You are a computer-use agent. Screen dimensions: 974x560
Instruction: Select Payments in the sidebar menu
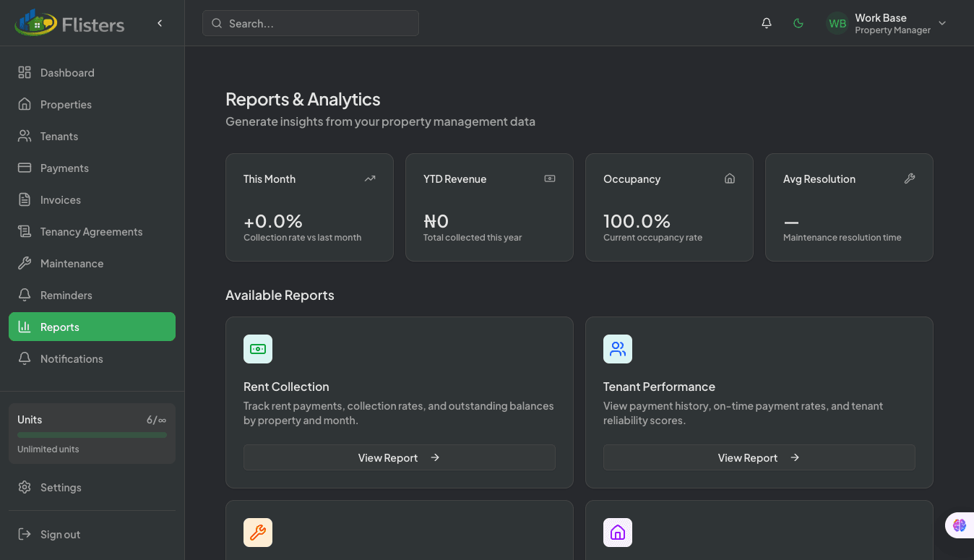pyautogui.click(x=64, y=168)
